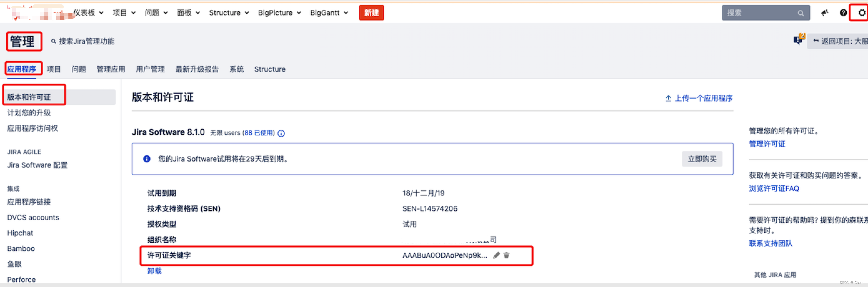
Task: Click the Jira admin search magnifier icon
Action: pyautogui.click(x=53, y=41)
